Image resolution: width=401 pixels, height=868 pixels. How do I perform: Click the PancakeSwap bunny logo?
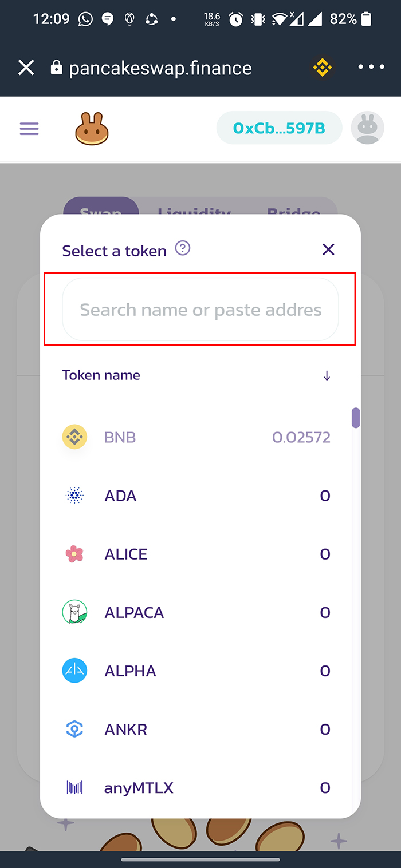tap(92, 128)
